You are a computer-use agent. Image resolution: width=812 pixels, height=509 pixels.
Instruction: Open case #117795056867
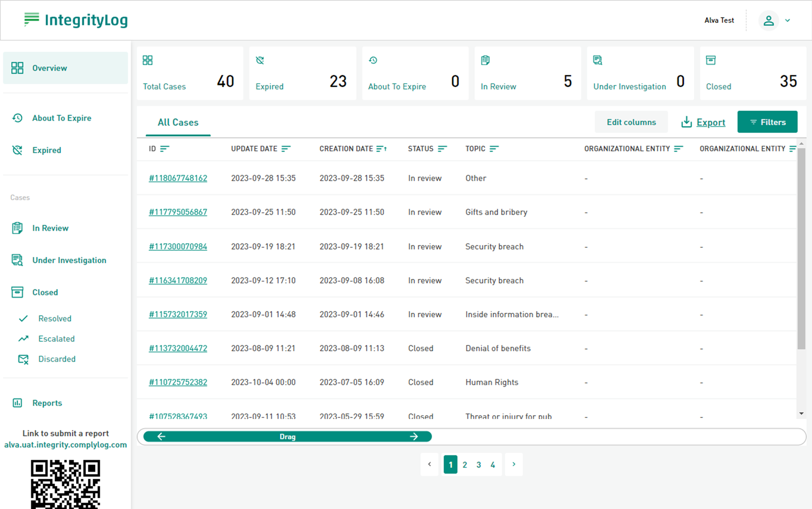(x=178, y=212)
